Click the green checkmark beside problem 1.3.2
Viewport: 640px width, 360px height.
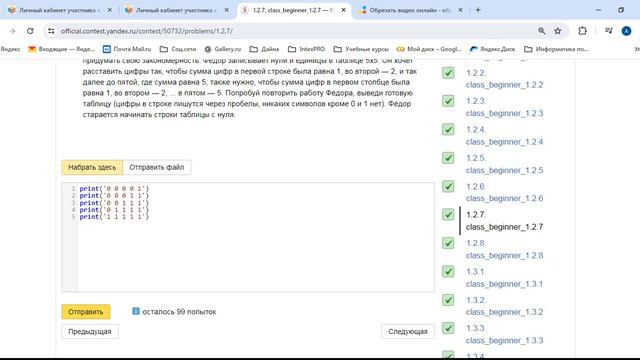pos(448,300)
